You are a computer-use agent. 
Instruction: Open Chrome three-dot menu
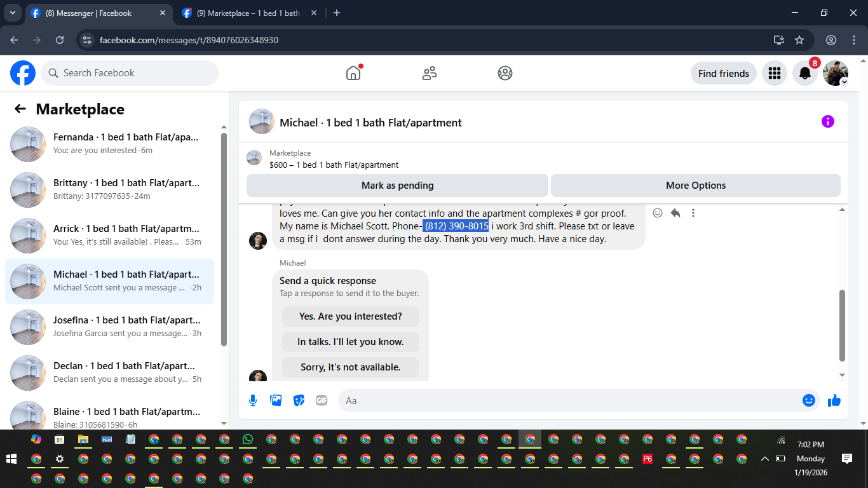tap(853, 40)
